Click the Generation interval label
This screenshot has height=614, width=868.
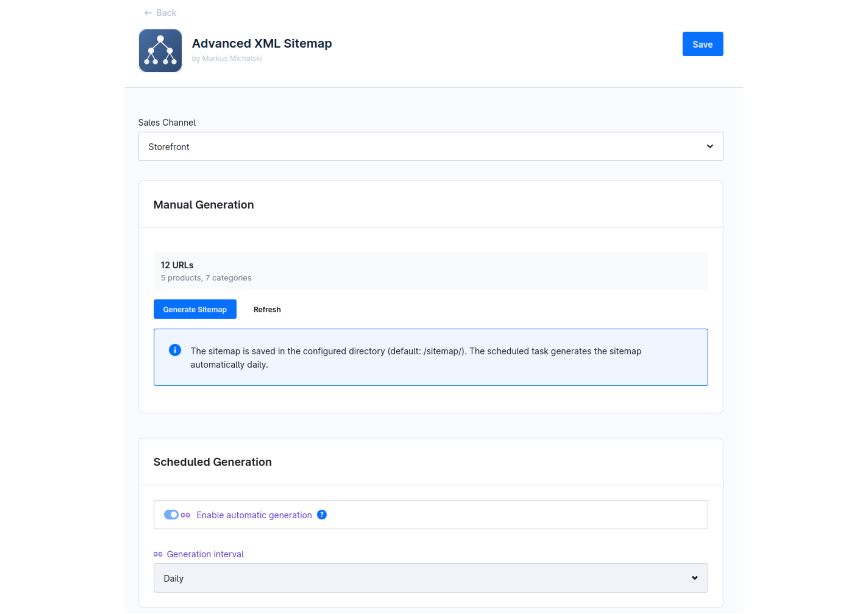(205, 554)
